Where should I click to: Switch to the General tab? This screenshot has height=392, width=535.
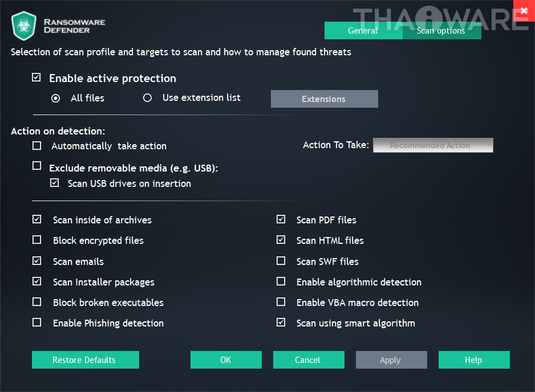[363, 31]
